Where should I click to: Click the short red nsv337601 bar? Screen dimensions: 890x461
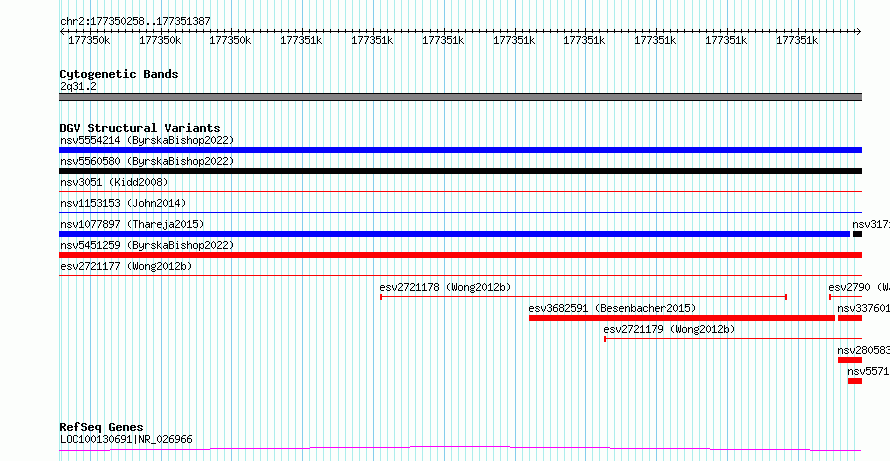pos(850,318)
